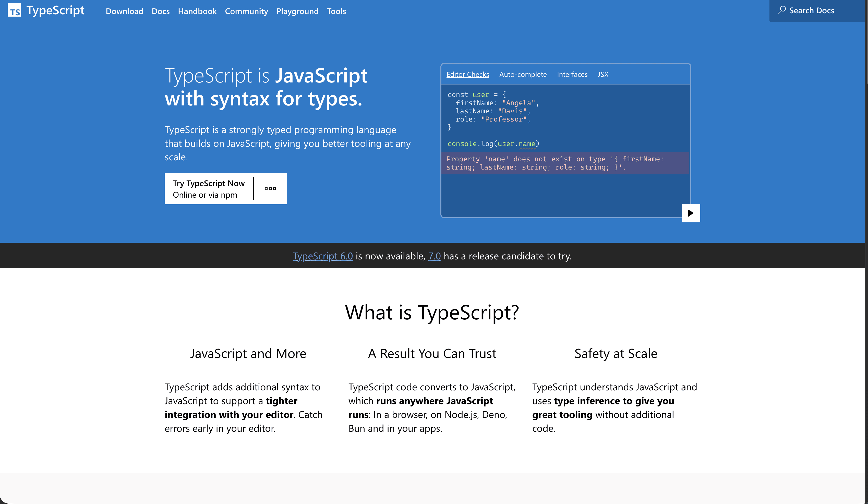Switch to the Auto-complete tab
This screenshot has height=504, width=868.
pos(523,74)
